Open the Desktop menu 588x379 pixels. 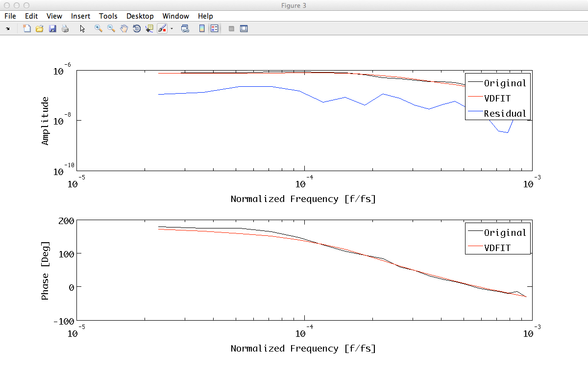pyautogui.click(x=140, y=16)
